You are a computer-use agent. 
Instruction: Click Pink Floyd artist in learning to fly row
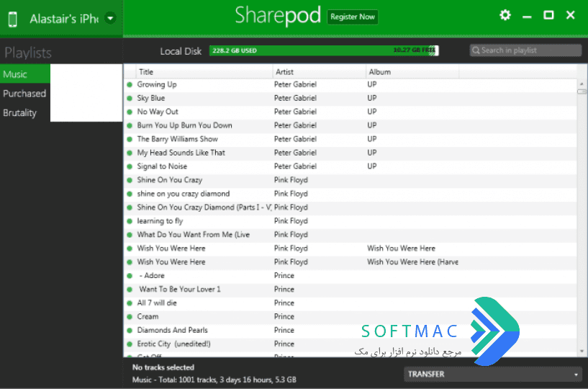(x=291, y=220)
